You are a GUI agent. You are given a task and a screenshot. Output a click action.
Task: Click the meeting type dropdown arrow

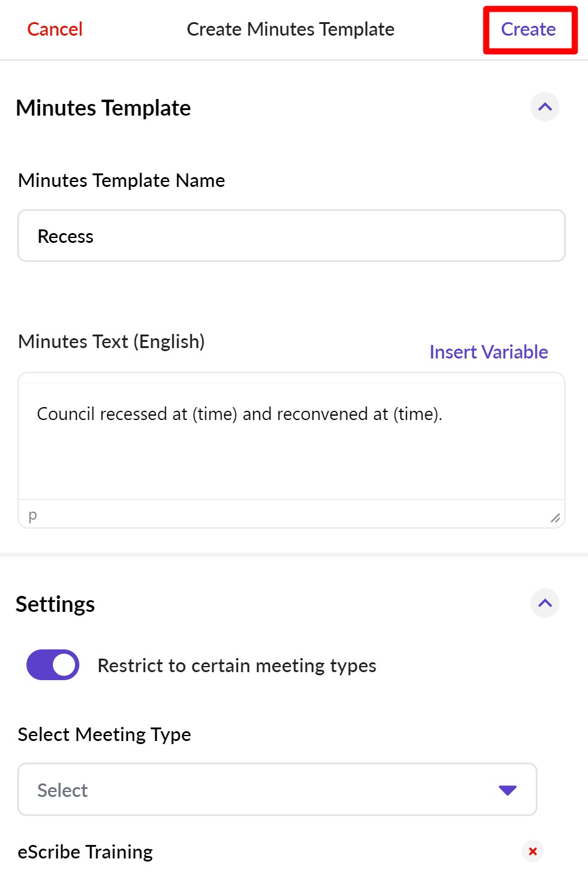click(507, 790)
